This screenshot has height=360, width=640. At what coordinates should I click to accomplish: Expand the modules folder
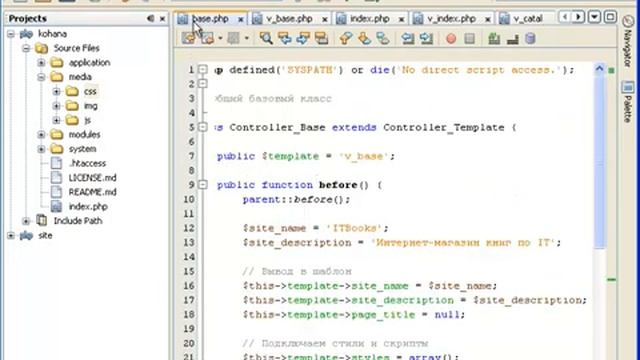[41, 135]
